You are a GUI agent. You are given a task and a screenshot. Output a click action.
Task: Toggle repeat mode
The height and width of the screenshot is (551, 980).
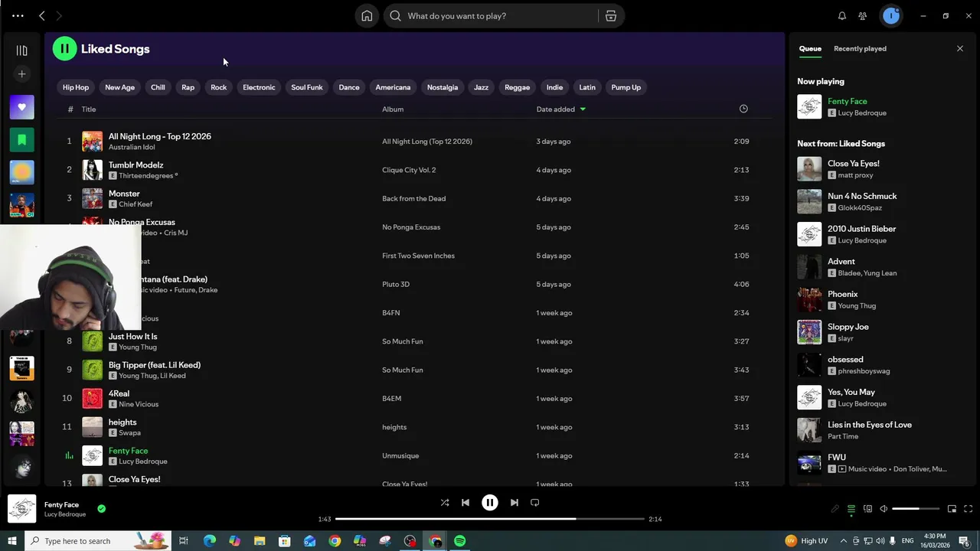(535, 503)
